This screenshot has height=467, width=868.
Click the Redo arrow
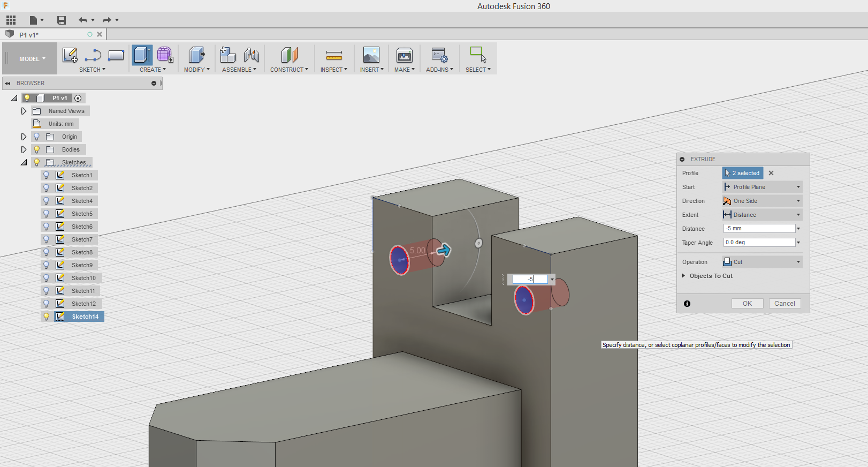point(107,20)
